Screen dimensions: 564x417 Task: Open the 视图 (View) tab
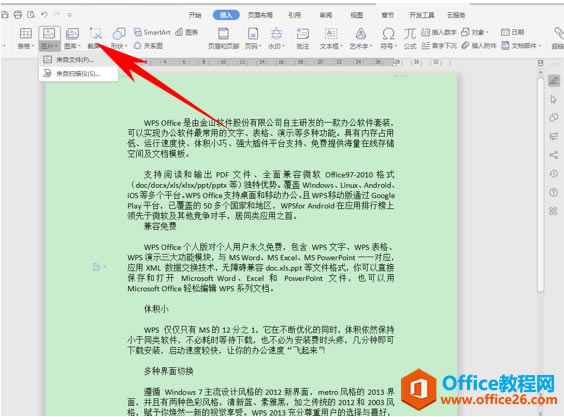357,15
